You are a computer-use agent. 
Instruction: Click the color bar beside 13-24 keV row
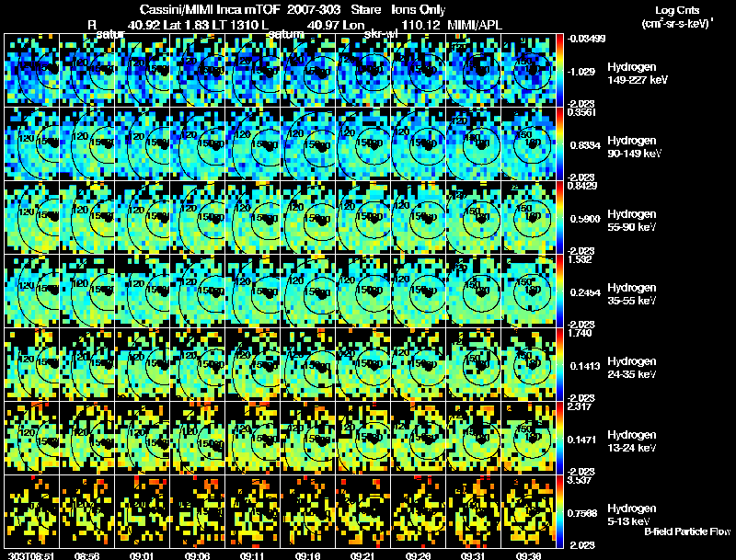click(559, 439)
